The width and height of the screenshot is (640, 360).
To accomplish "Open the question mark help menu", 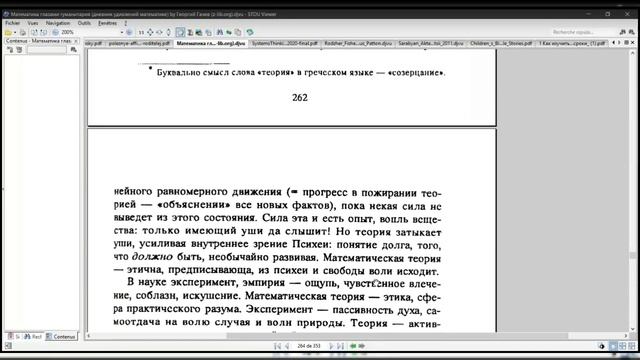I will (x=126, y=23).
